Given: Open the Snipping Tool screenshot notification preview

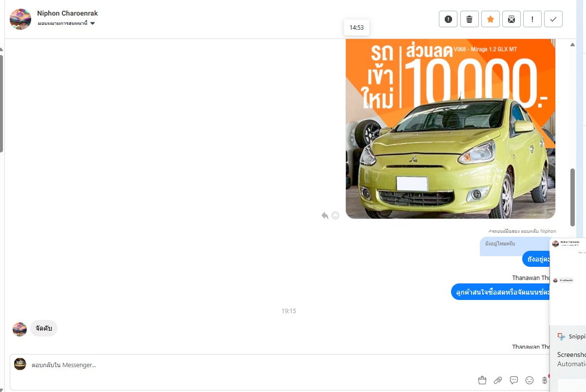Looking at the screenshot, I should 568,282.
